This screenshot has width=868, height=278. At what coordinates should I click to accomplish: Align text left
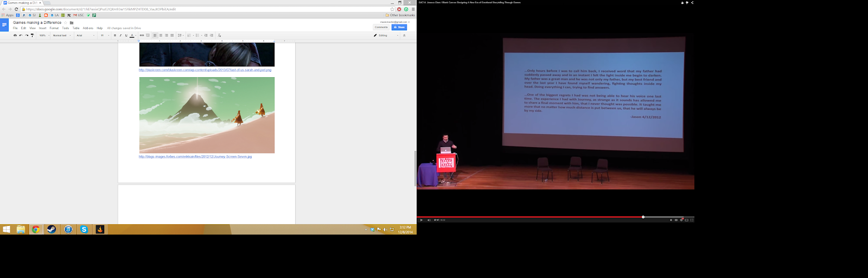155,35
